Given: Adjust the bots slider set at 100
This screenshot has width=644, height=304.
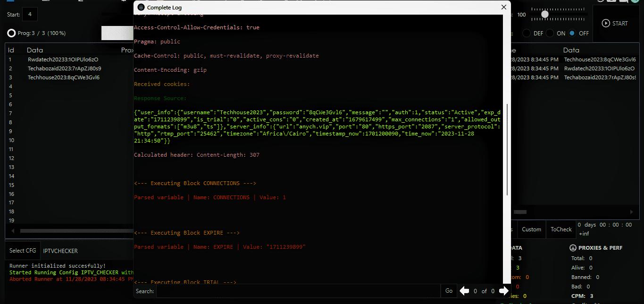Looking at the screenshot, I should tap(544, 14).
